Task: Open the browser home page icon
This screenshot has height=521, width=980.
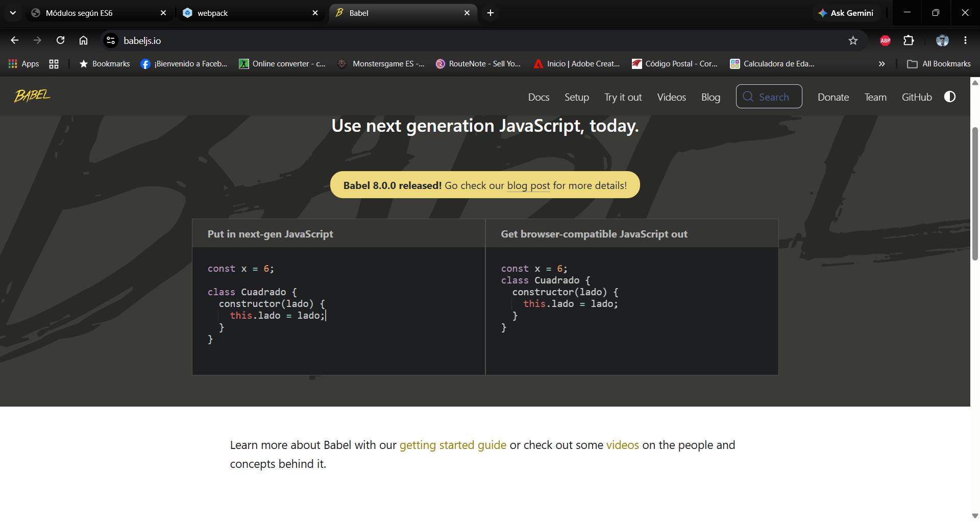Action: point(83,40)
